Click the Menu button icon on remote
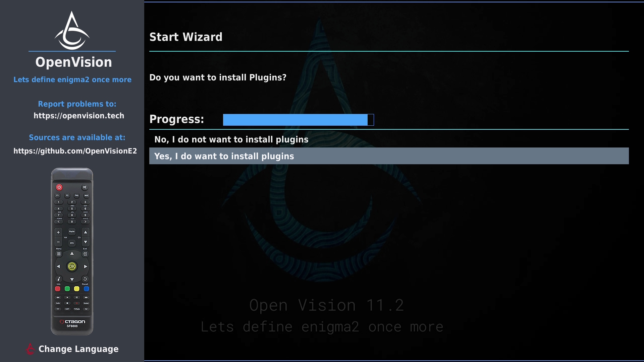The image size is (644, 362). 59,254
